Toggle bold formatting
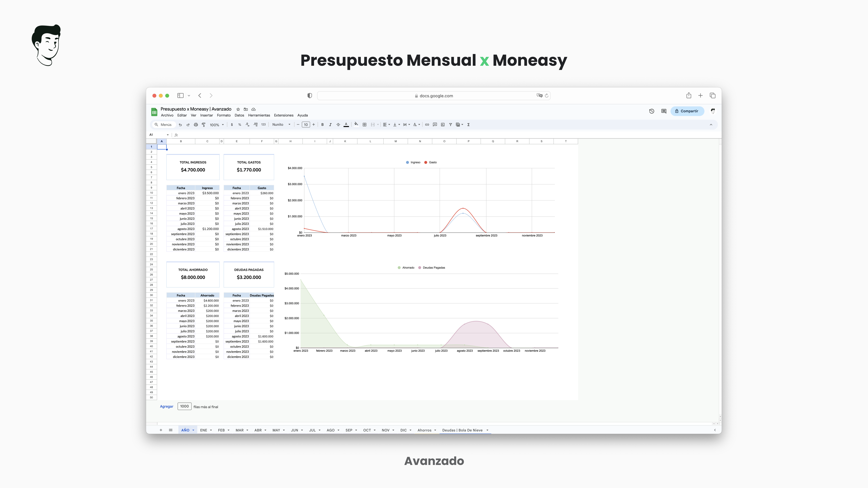Viewport: 868px width, 488px height. pos(322,125)
